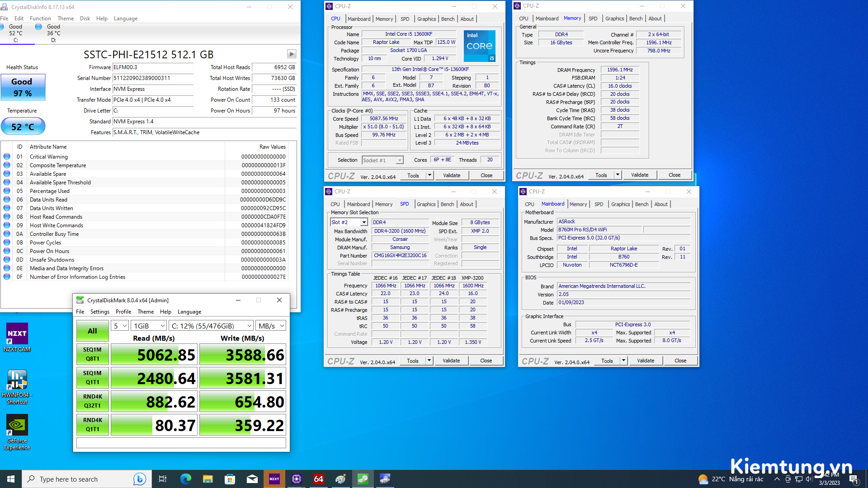This screenshot has width=868, height=488.
Task: Expand Tools arrow in CPU-Z SPD window
Action: tap(429, 361)
